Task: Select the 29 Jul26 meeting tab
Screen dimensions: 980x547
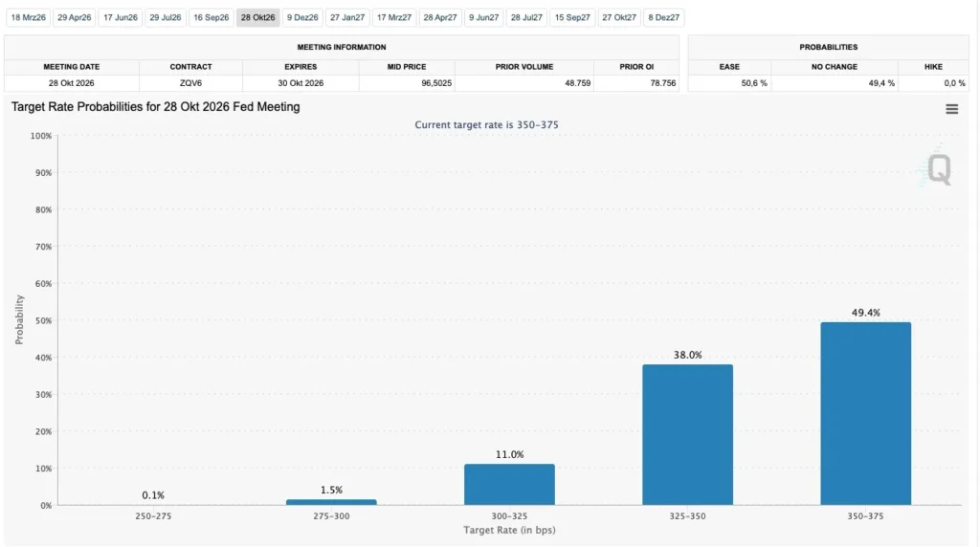Action: [165, 17]
